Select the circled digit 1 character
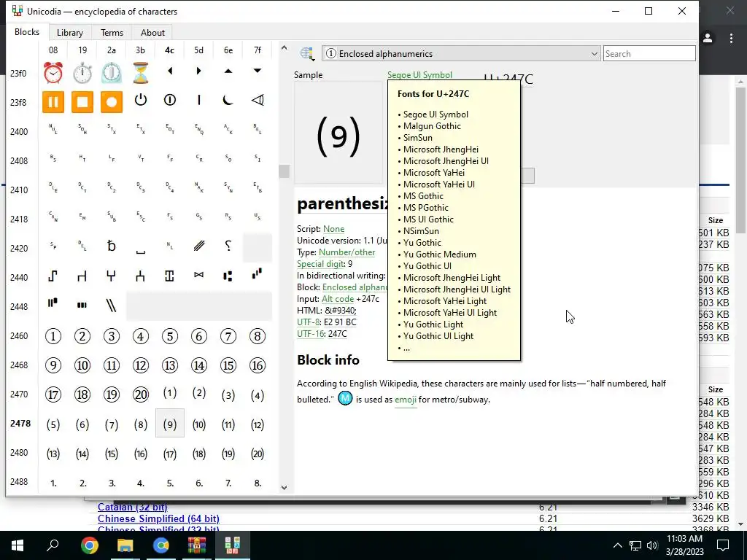The height and width of the screenshot is (560, 747). tap(53, 336)
